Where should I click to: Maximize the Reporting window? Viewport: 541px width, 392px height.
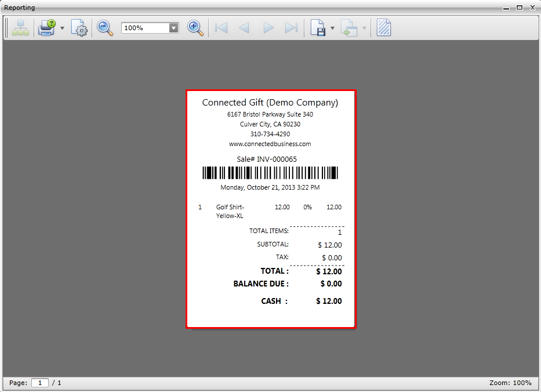[x=519, y=8]
